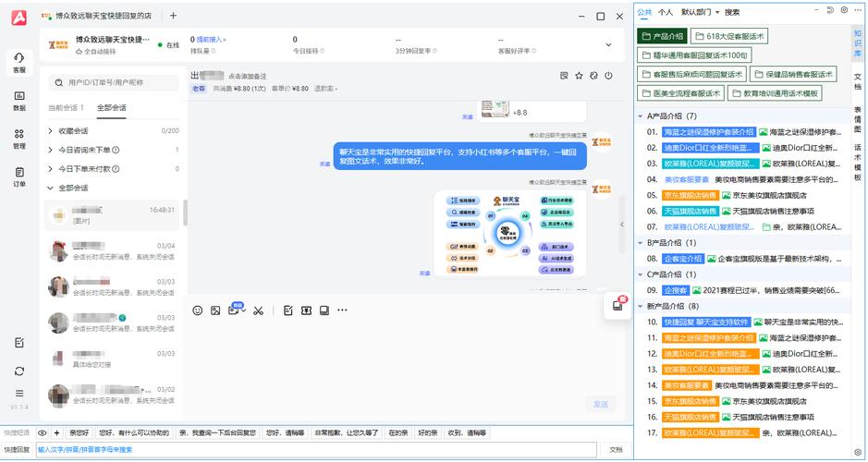Collapse the A产品介绍 category
Image resolution: width=868 pixels, height=462 pixels.
[x=641, y=116]
